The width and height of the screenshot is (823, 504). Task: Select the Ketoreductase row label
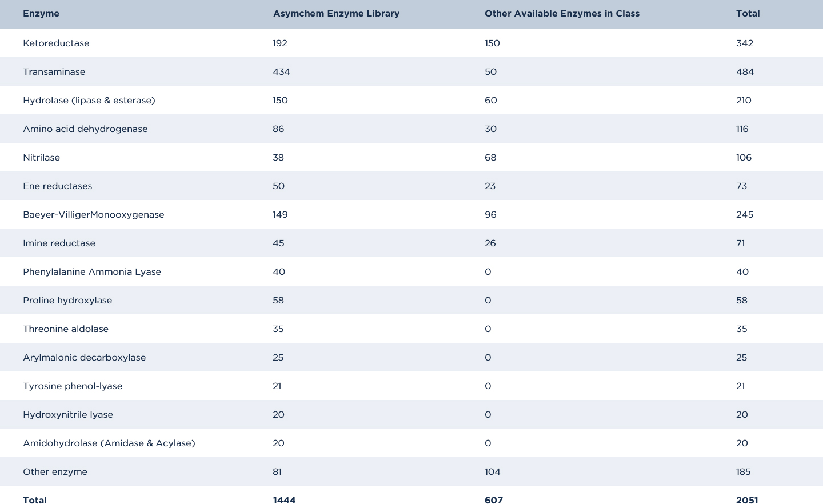[x=56, y=43]
